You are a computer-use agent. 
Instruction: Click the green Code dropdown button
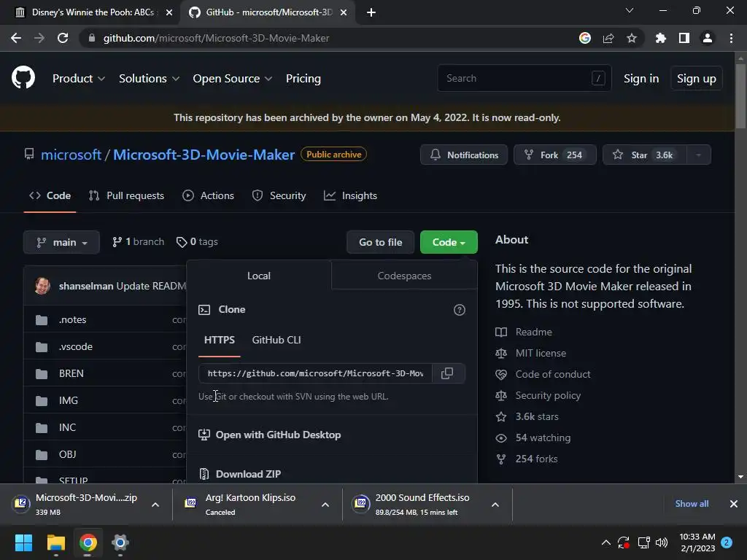[x=449, y=242]
